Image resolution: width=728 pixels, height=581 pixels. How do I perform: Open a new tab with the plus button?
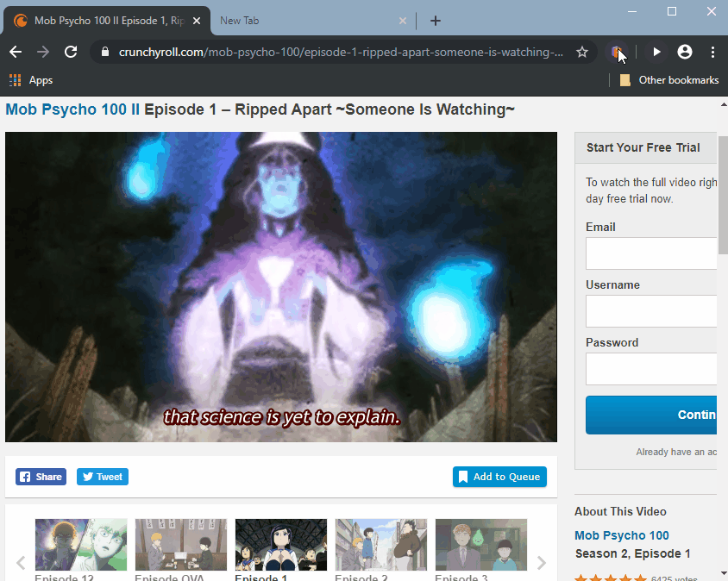pos(435,21)
